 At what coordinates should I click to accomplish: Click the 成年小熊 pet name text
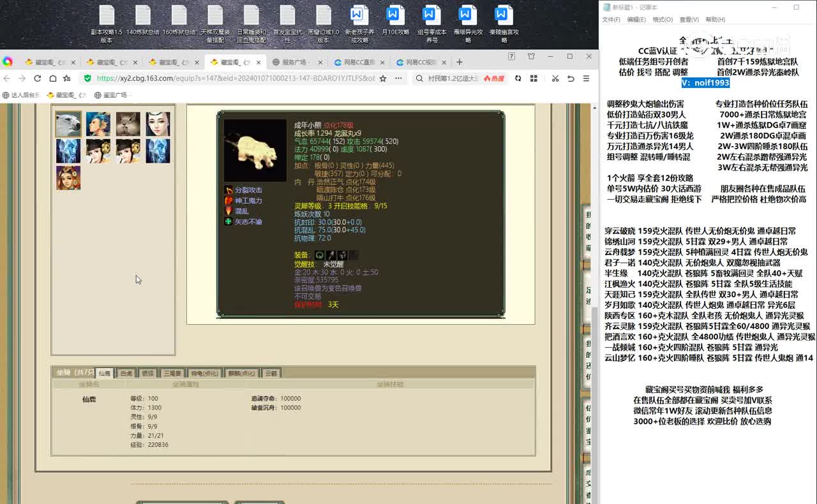coord(308,126)
